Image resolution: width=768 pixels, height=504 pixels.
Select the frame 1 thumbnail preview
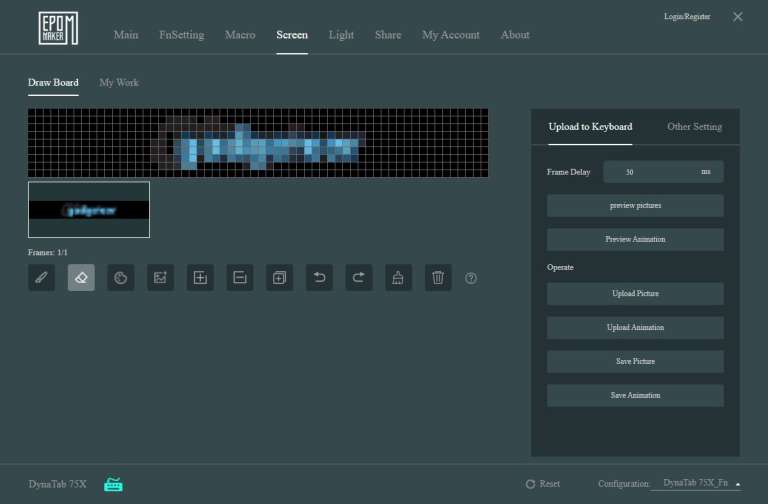[89, 210]
